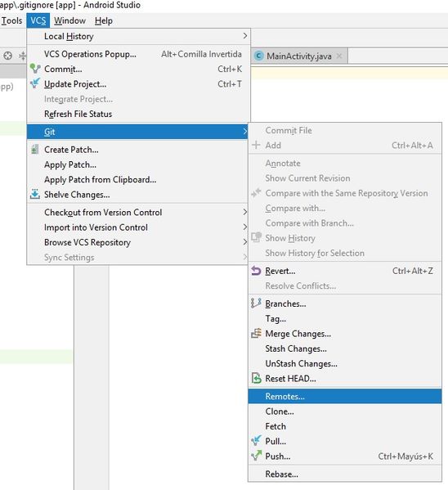Click the VCS menu in menu bar

click(x=38, y=20)
